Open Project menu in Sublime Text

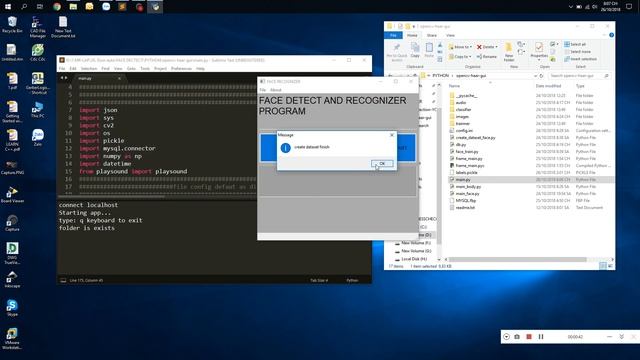(160, 69)
